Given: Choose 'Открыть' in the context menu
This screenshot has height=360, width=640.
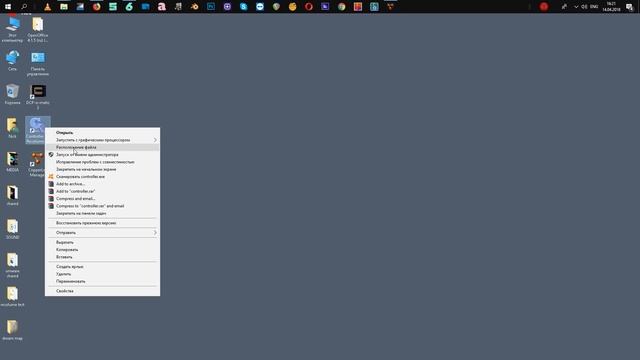Looking at the screenshot, I should pos(102,133).
